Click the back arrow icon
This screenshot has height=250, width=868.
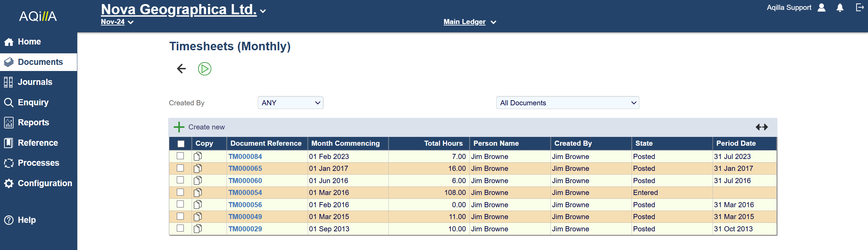coord(181,69)
